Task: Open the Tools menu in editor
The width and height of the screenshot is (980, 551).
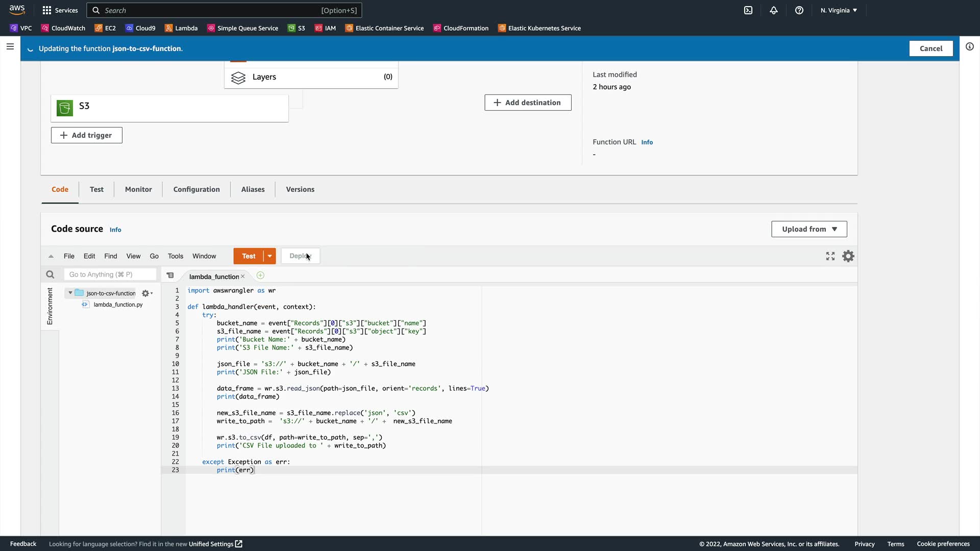Action: [x=175, y=256]
